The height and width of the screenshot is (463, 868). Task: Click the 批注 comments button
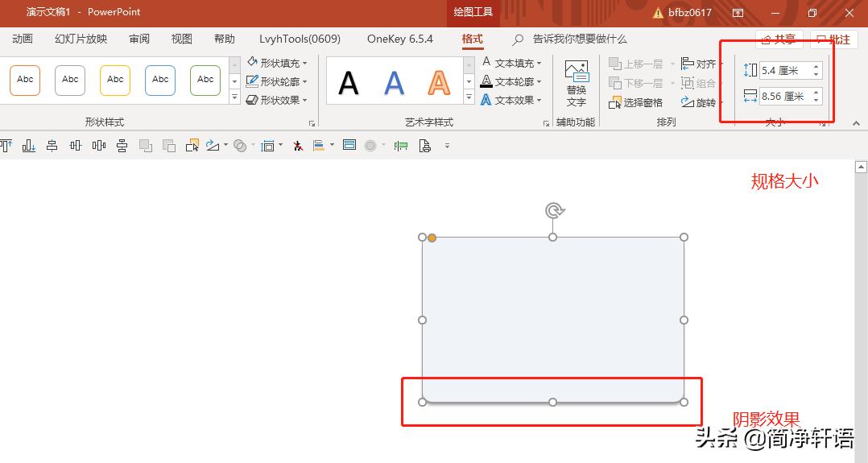(833, 39)
